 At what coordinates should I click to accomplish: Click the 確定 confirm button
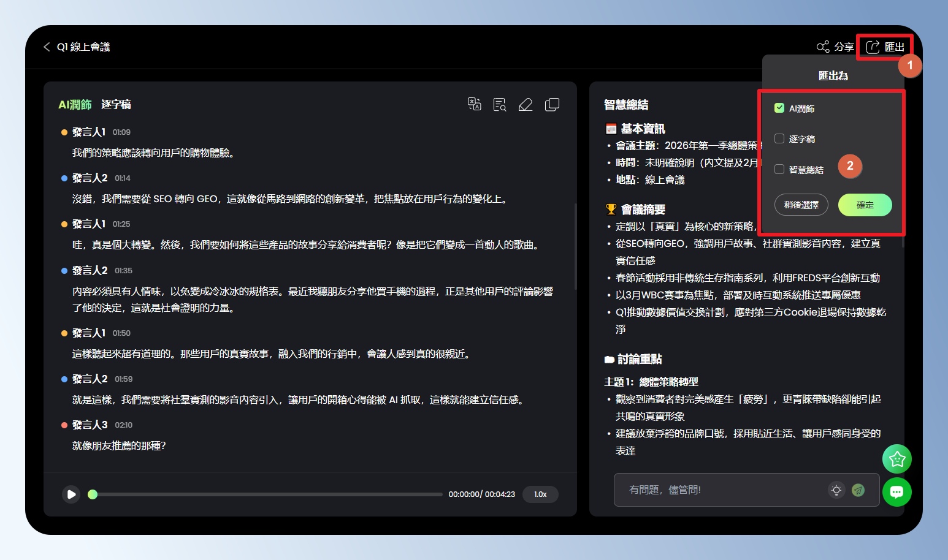(x=865, y=205)
